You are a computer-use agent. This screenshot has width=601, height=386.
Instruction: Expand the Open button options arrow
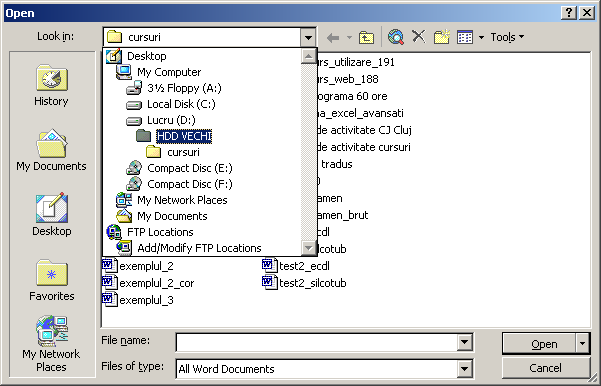tap(583, 343)
